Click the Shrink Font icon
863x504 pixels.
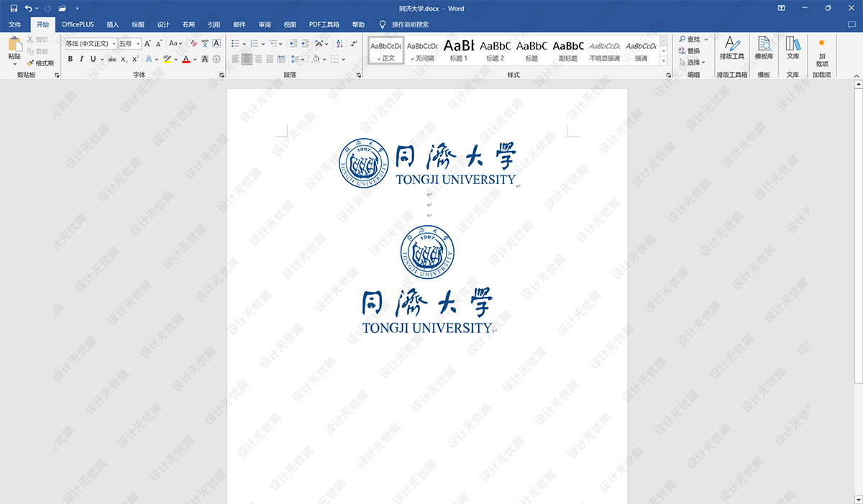(159, 44)
